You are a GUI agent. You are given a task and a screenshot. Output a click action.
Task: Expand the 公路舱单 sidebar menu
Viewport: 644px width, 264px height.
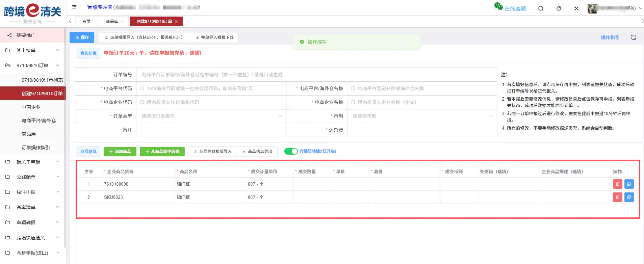pyautogui.click(x=32, y=177)
